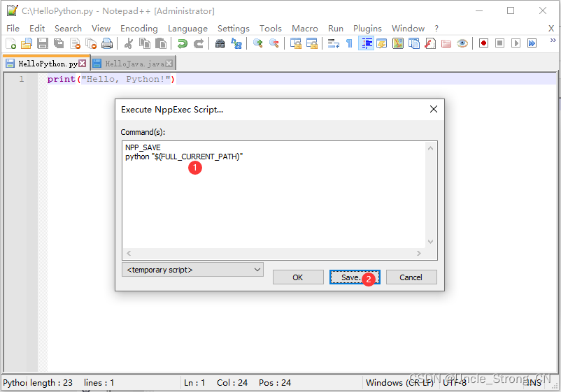
Task: Open the Plugins menu
Action: (367, 28)
